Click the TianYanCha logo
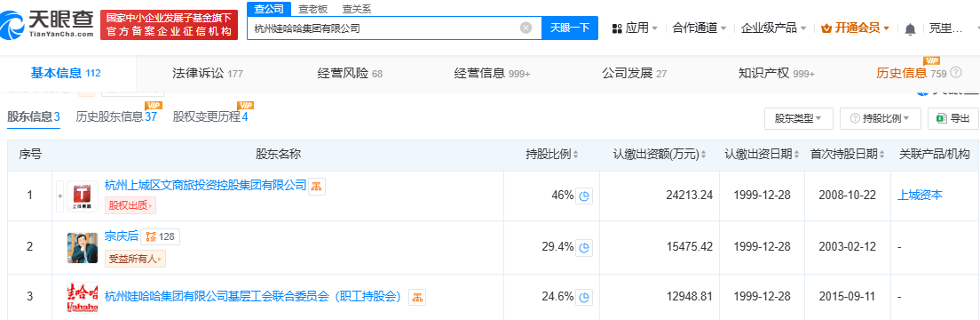Viewport: 980px width, 320px height. (x=48, y=24)
